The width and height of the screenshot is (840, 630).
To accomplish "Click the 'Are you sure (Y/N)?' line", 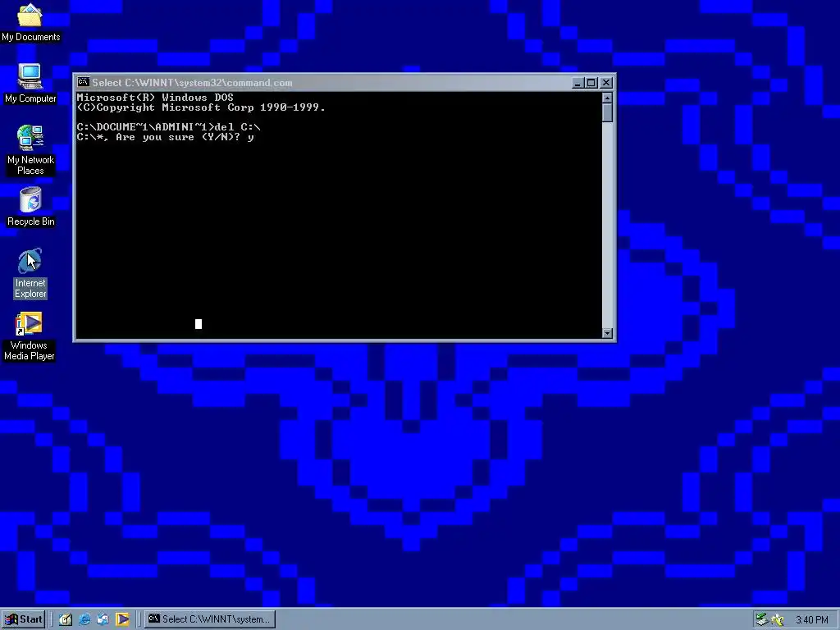I will coord(165,137).
